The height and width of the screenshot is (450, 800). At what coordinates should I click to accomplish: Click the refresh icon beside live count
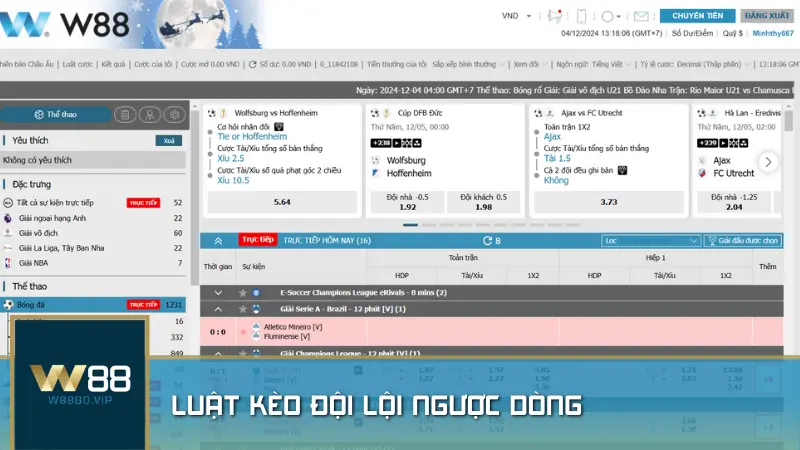tap(487, 241)
